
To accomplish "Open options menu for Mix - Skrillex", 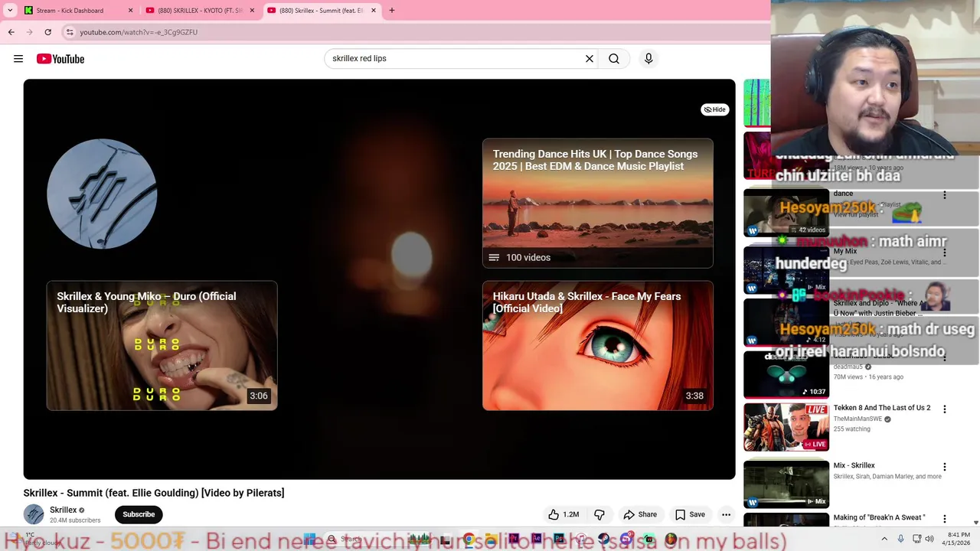I will [944, 467].
